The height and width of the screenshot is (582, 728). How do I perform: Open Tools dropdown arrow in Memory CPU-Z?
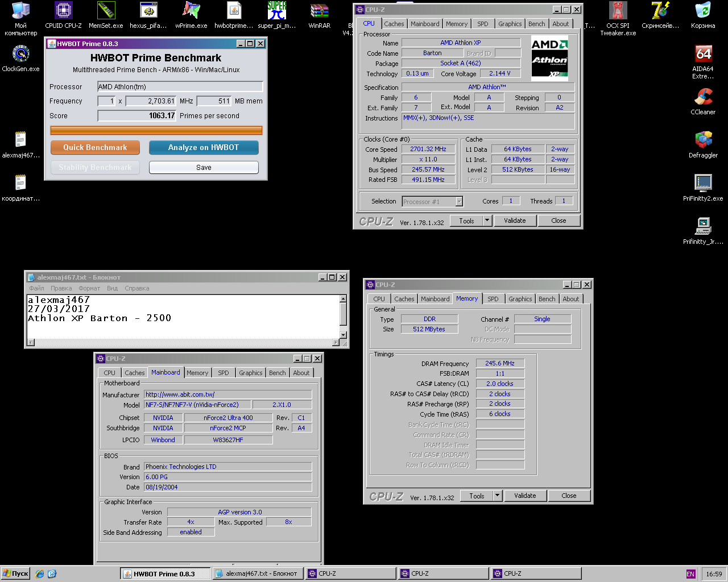click(498, 496)
